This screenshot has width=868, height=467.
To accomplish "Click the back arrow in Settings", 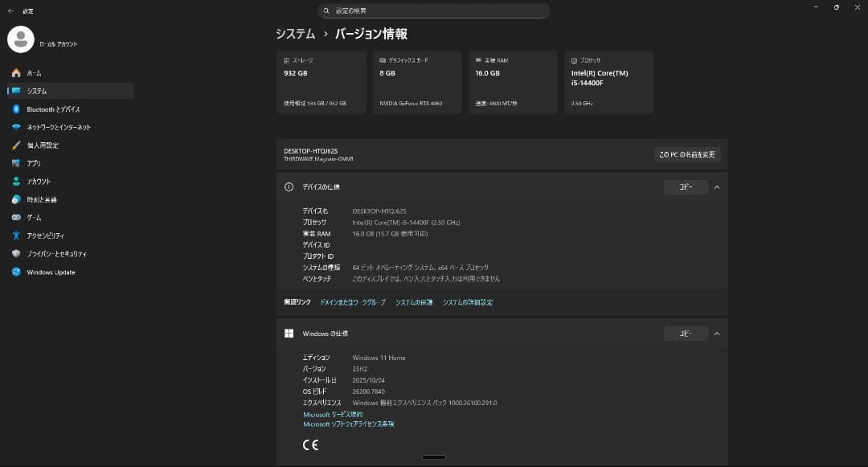I will point(10,10).
